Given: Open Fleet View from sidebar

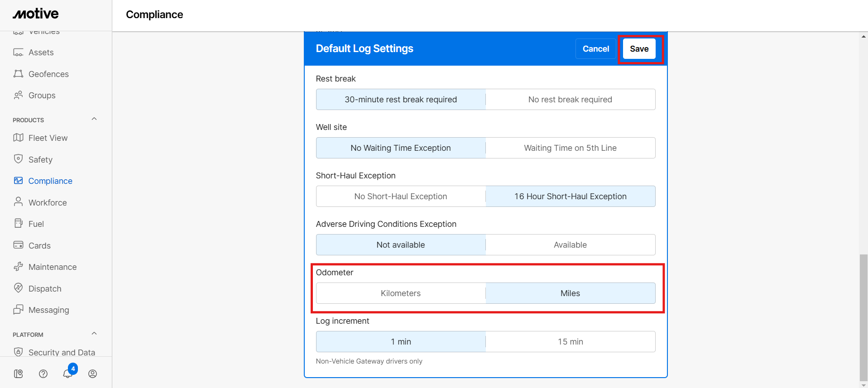Looking at the screenshot, I should pos(48,138).
